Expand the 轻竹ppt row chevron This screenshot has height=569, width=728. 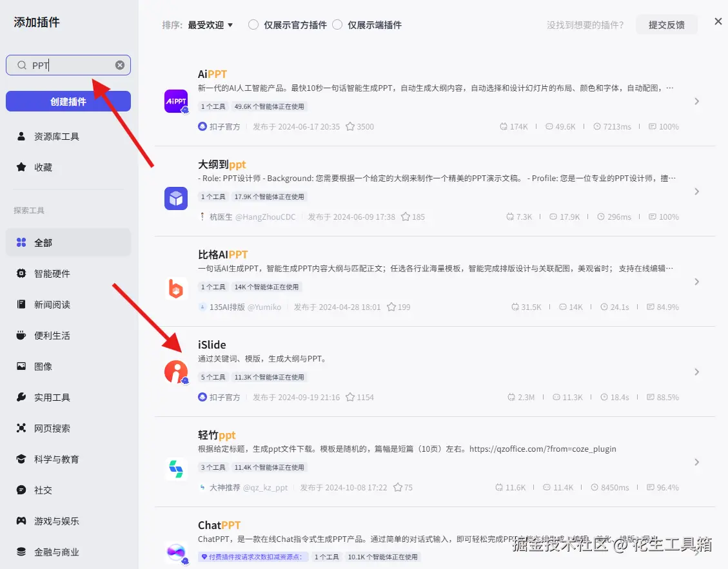tap(696, 462)
